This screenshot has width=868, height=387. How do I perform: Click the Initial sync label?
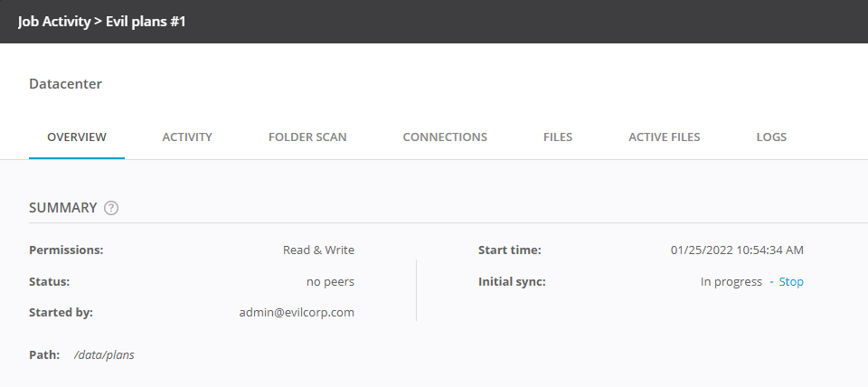512,282
